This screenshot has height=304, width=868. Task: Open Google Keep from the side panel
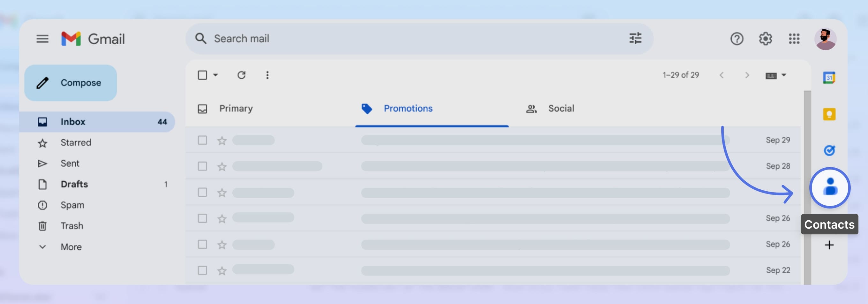829,114
